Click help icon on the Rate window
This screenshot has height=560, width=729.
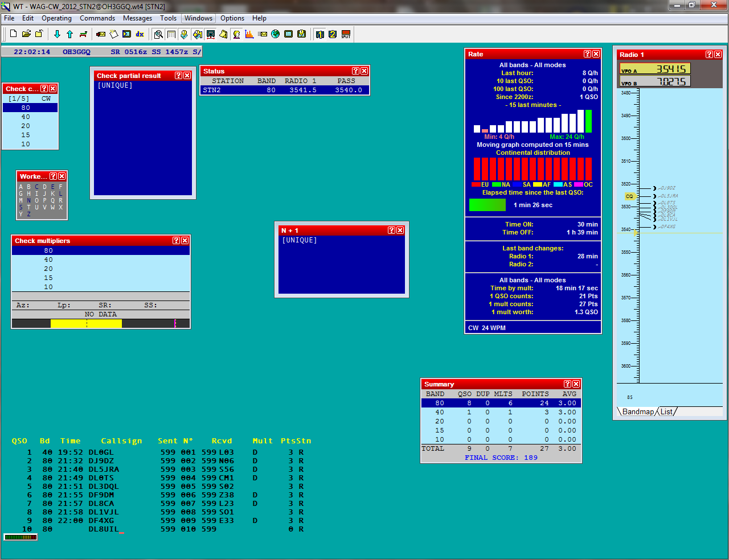click(x=587, y=54)
